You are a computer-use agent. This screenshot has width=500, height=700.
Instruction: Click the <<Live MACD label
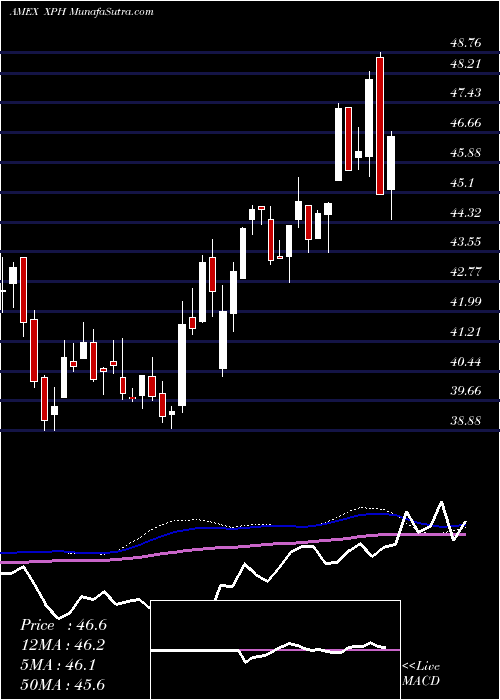click(421, 674)
